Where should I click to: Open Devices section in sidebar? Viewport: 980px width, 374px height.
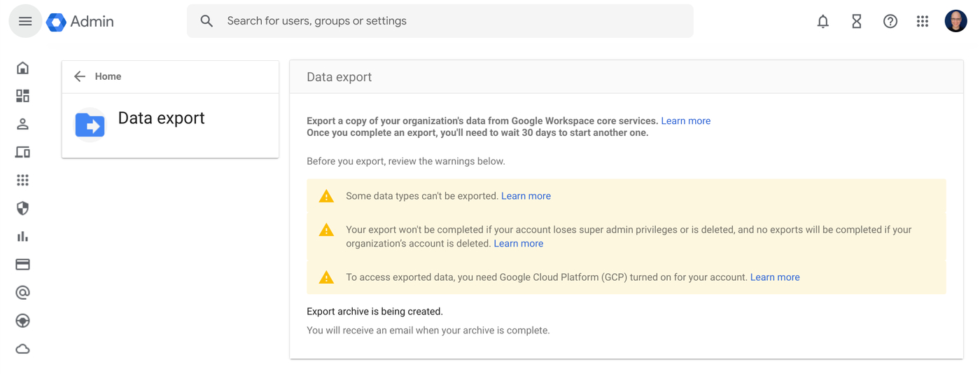(x=23, y=152)
